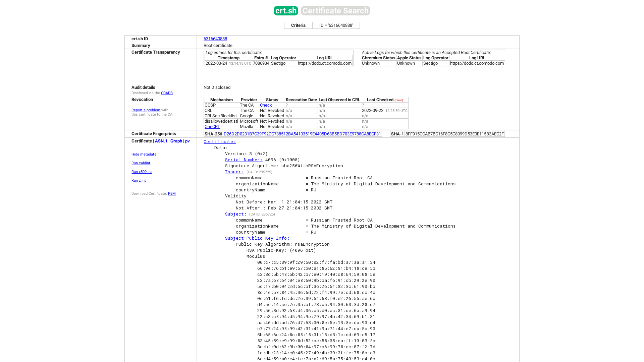Open the 'Serial Number:' link
Screen dimensions: 644x362
tap(244, 160)
